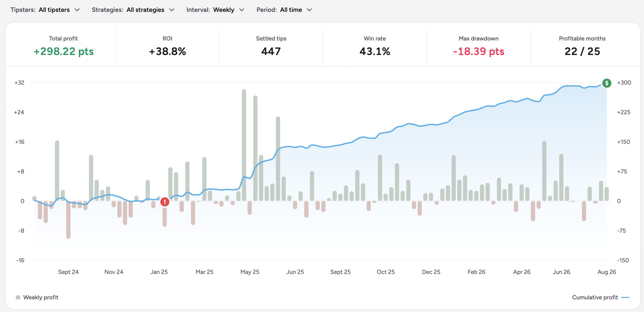Click the "Oct 25" axis label
This screenshot has width=644, height=312.
(386, 272)
